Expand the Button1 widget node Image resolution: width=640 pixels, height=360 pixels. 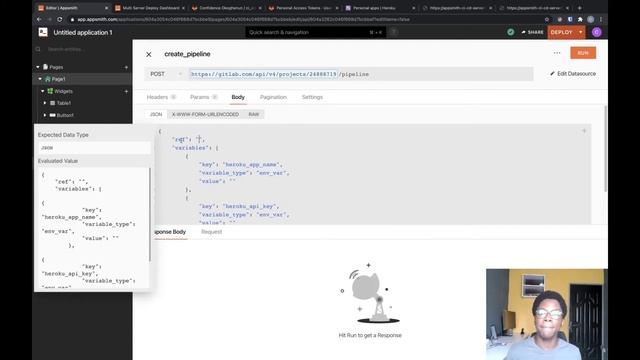tap(45, 116)
